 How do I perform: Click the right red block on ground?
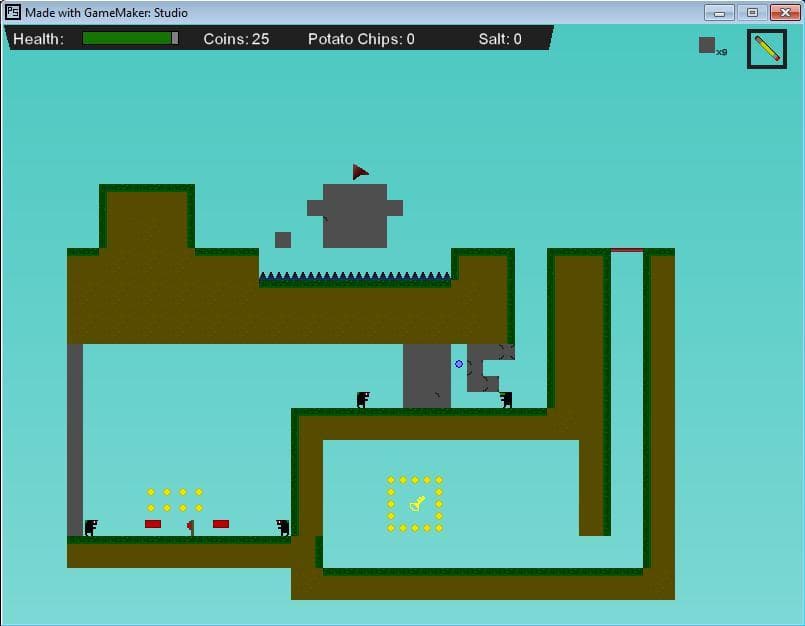click(x=221, y=524)
